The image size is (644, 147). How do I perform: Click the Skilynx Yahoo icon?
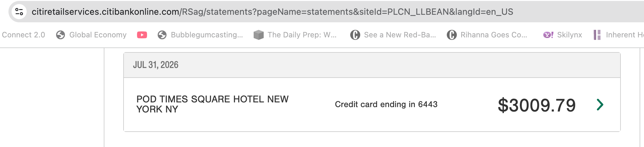pos(548,35)
